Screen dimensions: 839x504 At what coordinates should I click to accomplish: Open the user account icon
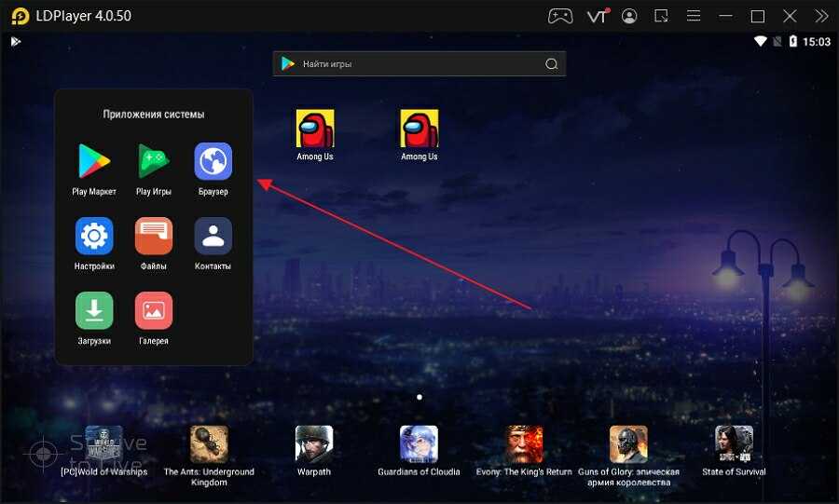629,16
